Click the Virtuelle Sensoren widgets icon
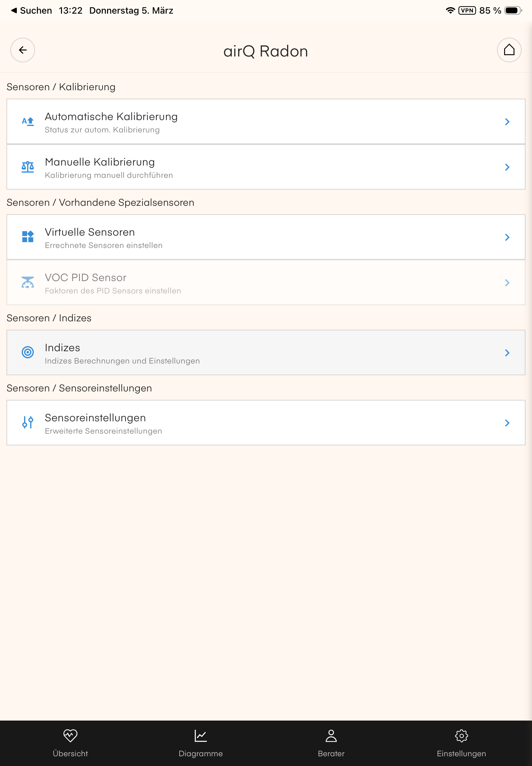This screenshot has height=766, width=532. (28, 237)
